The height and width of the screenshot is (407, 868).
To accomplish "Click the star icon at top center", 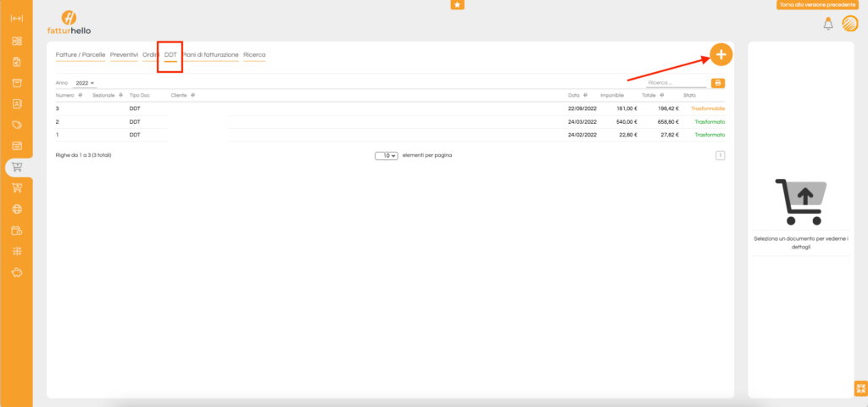I will (x=458, y=5).
